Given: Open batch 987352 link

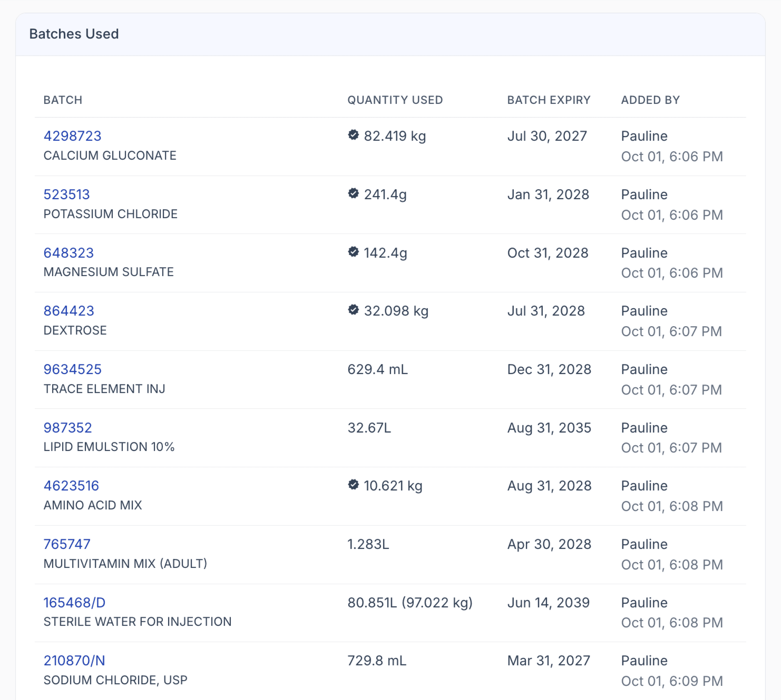Looking at the screenshot, I should point(68,428).
